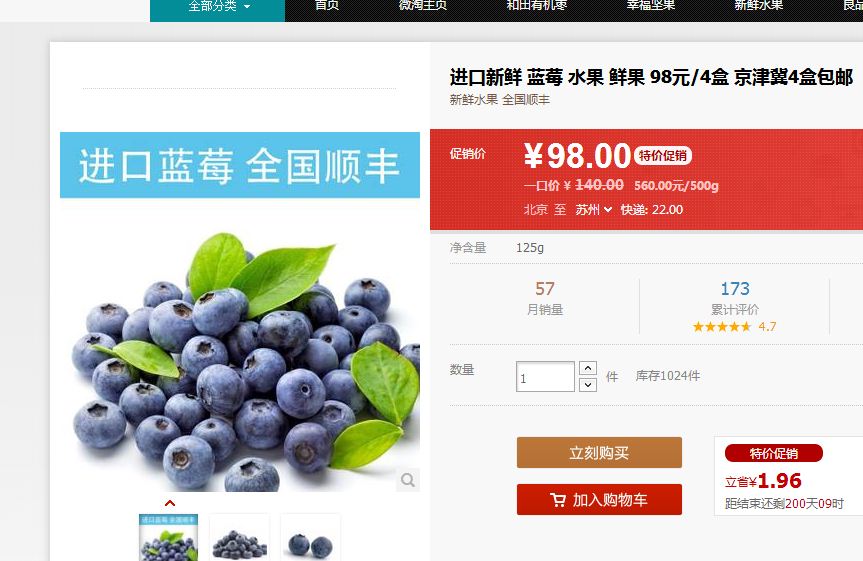The image size is (863, 561).
Task: Increase quantity with the up stepper arrow
Action: pyautogui.click(x=588, y=368)
